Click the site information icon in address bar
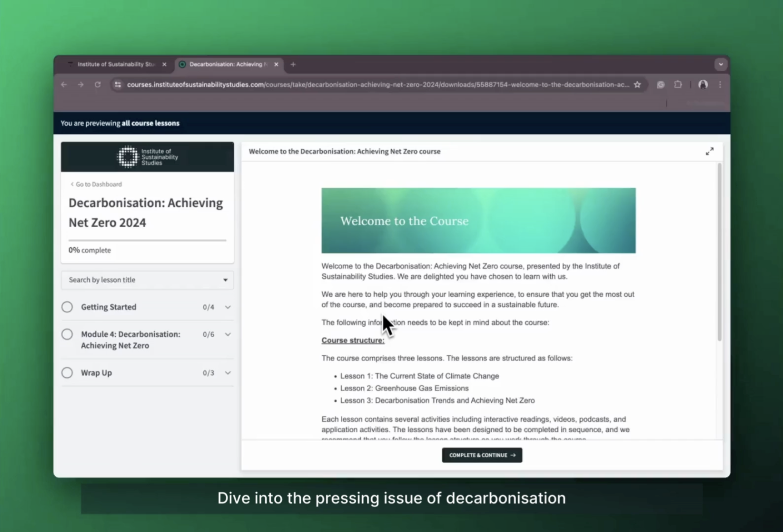Screen dimensions: 783x532 click(117, 85)
